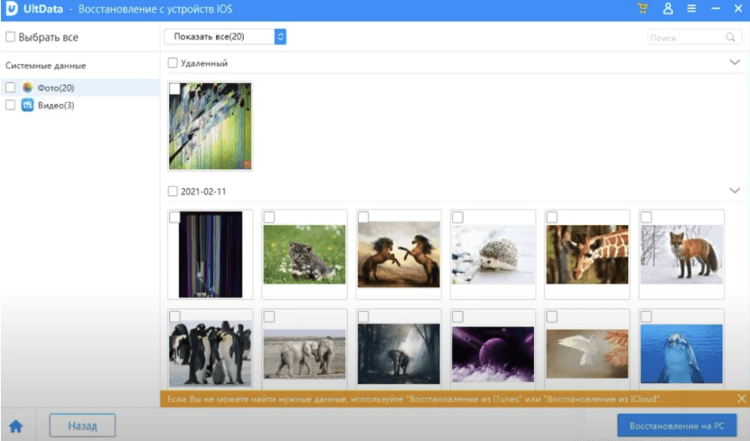Open the dolphin underwater thumbnail
750x441 pixels.
click(681, 354)
